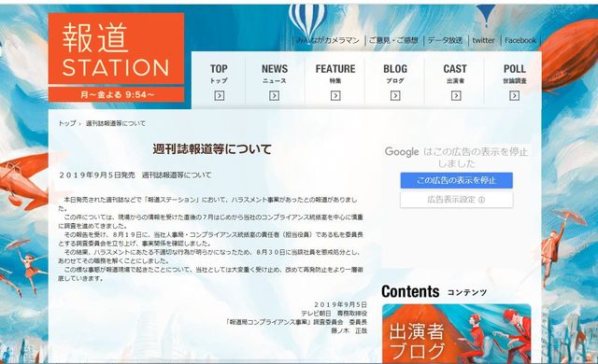Open the みんながカメラマン link
The height and width of the screenshot is (364, 598).
click(328, 40)
